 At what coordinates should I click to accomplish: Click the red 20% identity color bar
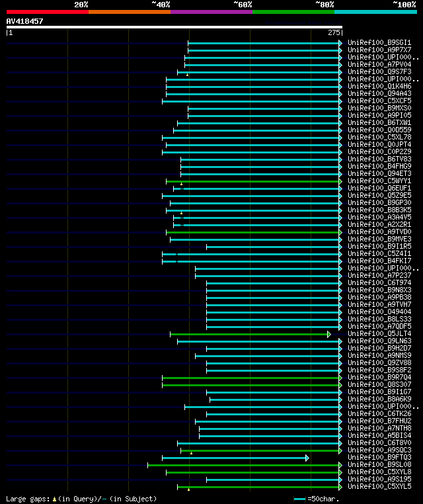[48, 12]
